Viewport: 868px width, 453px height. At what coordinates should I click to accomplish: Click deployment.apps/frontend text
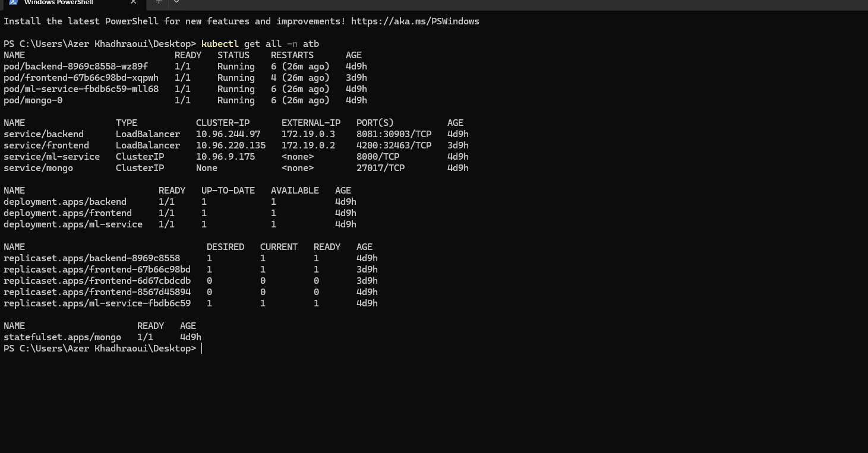[x=68, y=213]
